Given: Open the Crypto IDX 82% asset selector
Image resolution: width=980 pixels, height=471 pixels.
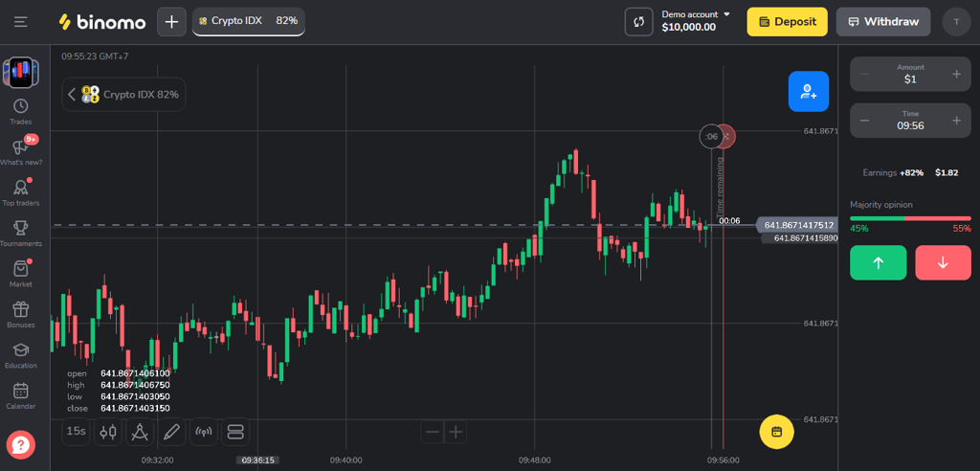Looking at the screenshot, I should pos(123,95).
